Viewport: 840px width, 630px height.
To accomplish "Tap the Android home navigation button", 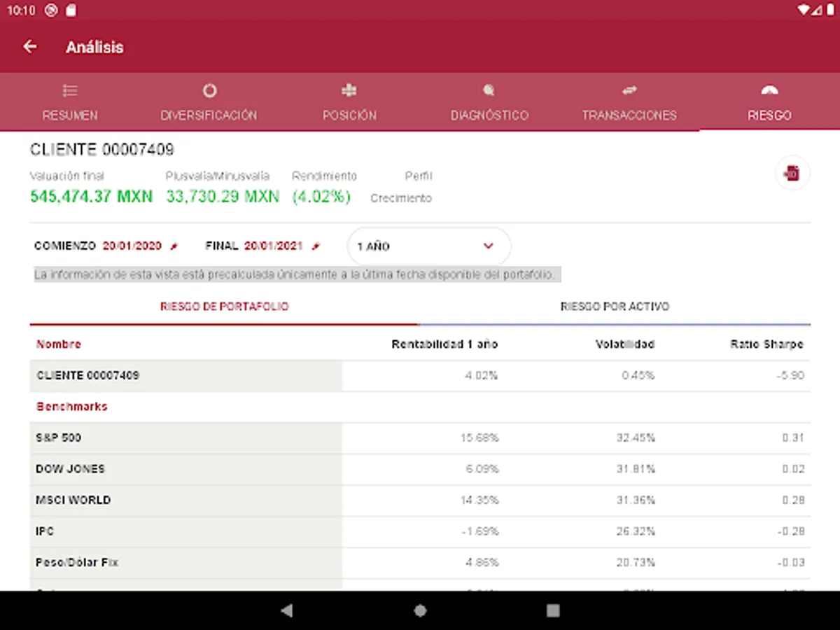I will pos(420,610).
